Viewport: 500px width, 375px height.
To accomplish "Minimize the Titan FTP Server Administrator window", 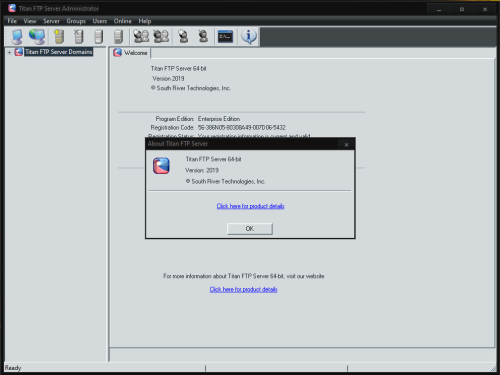I will tap(439, 9).
